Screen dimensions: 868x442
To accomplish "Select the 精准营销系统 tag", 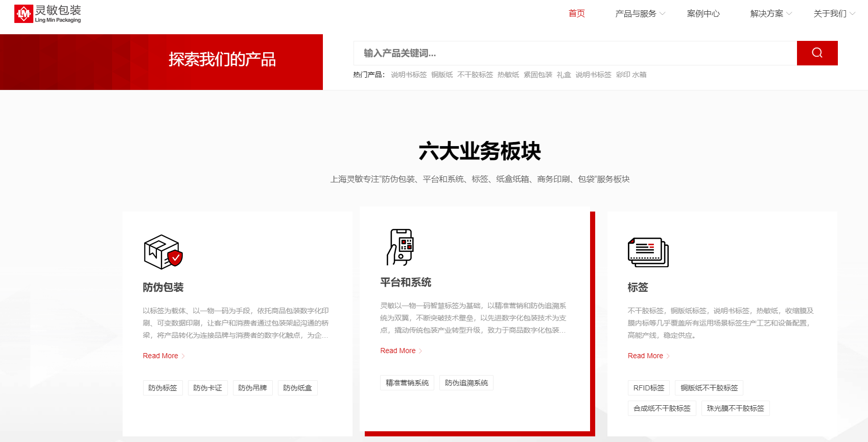I will pos(407,383).
